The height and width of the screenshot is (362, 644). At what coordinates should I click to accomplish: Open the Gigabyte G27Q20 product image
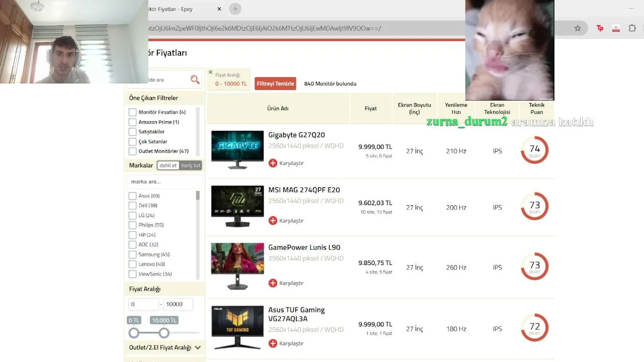click(237, 150)
